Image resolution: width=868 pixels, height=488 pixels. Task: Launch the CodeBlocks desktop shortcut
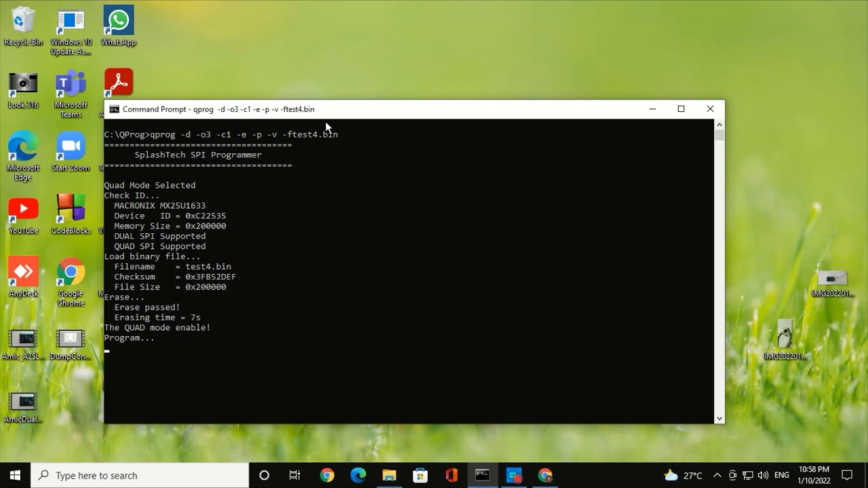[71, 216]
